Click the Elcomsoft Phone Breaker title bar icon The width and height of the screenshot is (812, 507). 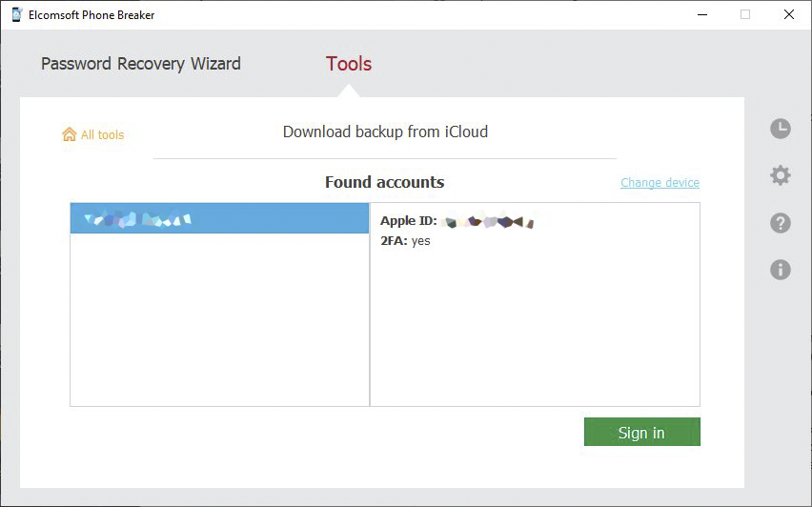click(16, 14)
